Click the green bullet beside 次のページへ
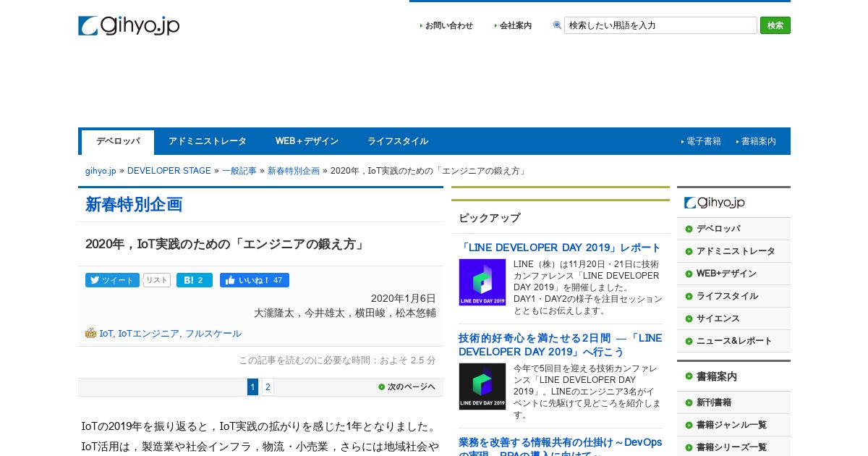This screenshot has height=456, width=868. coord(382,387)
